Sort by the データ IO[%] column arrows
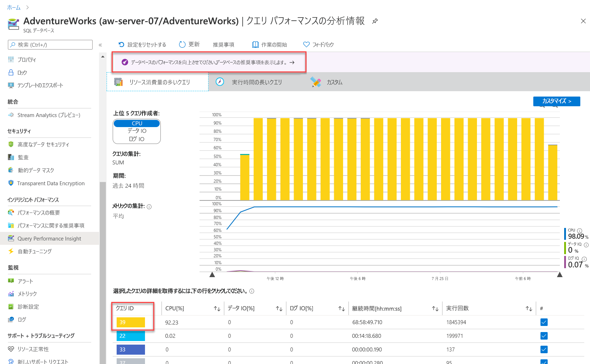590x364 pixels. coord(279,309)
